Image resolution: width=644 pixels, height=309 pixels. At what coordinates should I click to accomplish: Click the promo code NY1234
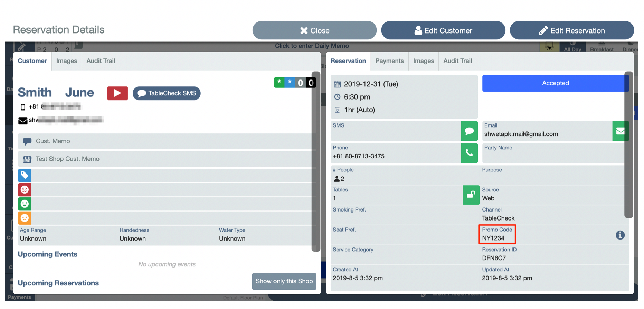493,238
